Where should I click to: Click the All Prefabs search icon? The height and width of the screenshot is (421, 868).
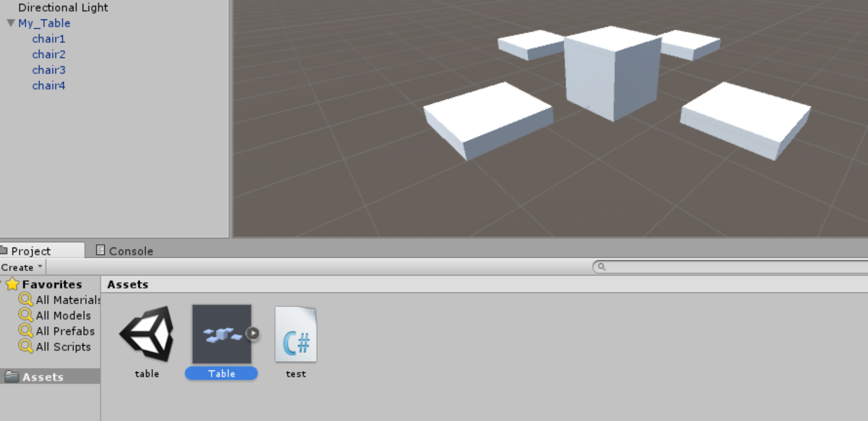pyautogui.click(x=26, y=331)
